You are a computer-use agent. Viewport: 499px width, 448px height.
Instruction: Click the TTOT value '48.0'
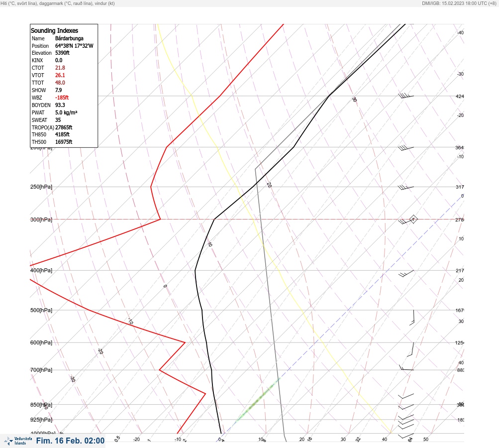tap(60, 83)
